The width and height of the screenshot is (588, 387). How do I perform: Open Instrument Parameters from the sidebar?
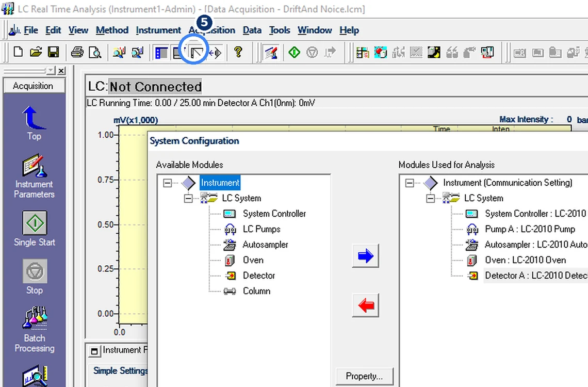(x=34, y=176)
